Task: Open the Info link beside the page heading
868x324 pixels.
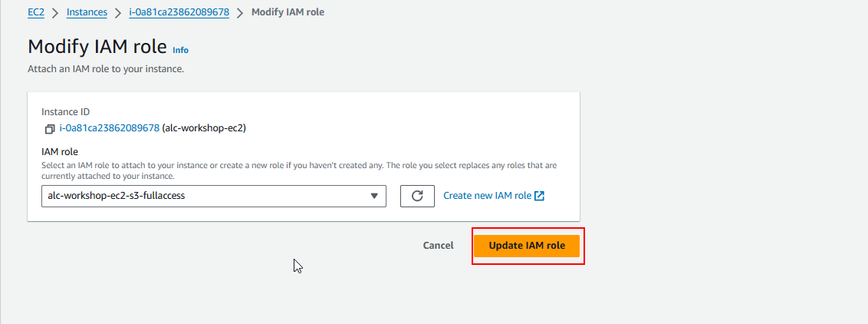Action: click(x=180, y=50)
